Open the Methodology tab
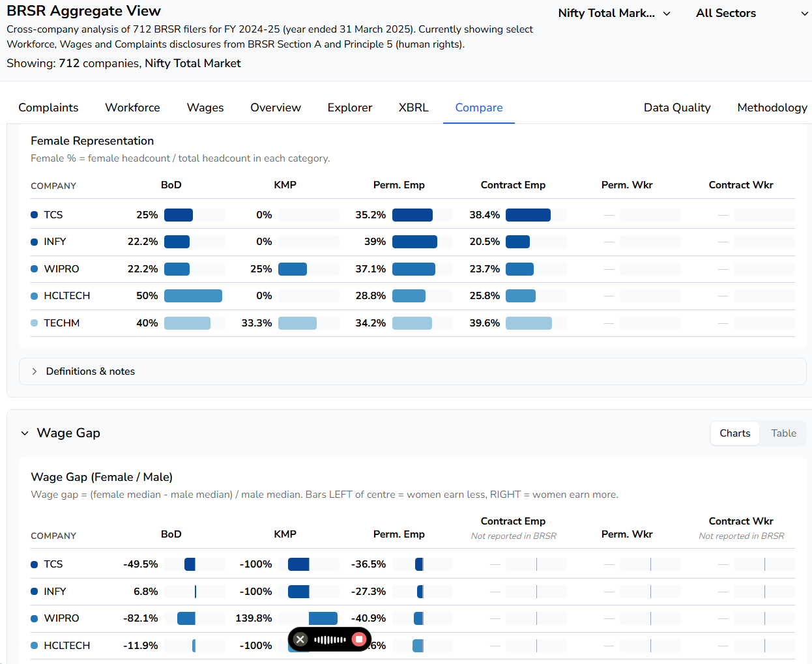The height and width of the screenshot is (664, 812). point(772,108)
